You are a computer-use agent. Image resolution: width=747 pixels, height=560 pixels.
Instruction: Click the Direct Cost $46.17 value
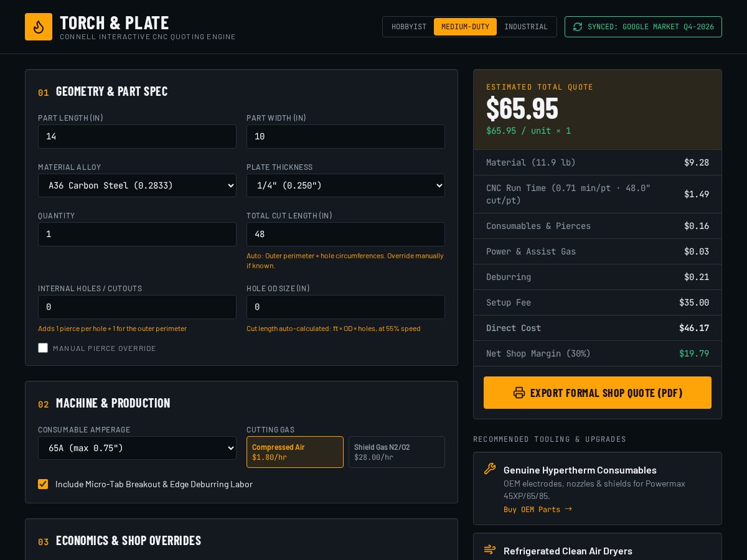click(x=694, y=328)
